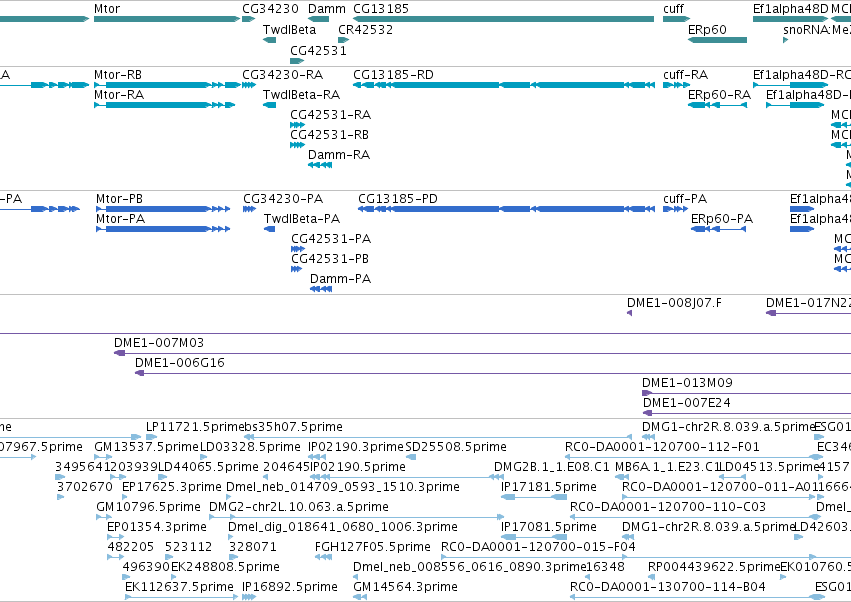Select the CG42531-PA label
The width and height of the screenshot is (851, 602).
(331, 239)
